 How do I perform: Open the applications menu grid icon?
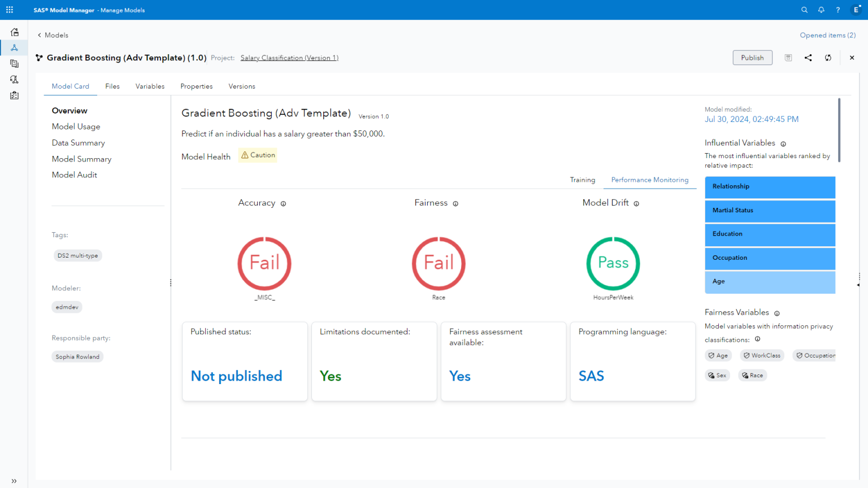click(9, 9)
